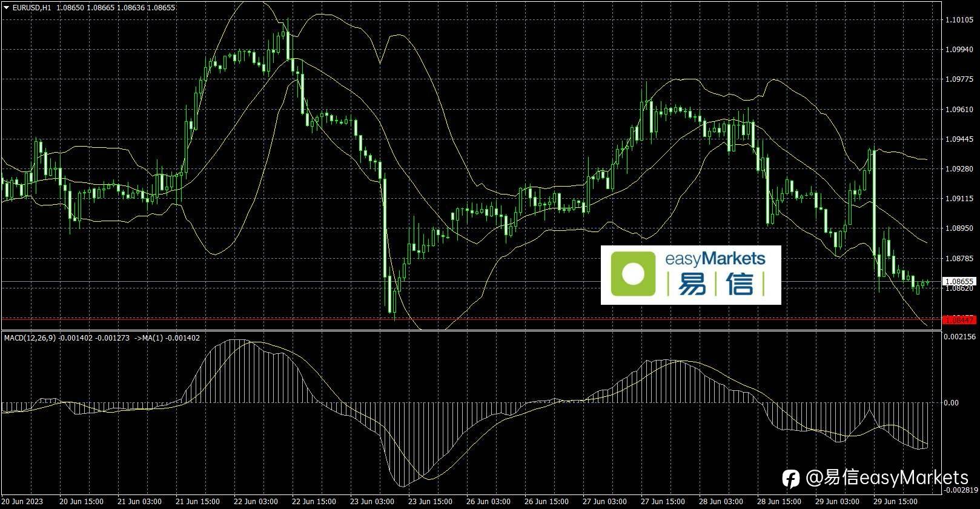The image size is (980, 509).
Task: Click price axis value 1.09115
Action: [x=959, y=199]
